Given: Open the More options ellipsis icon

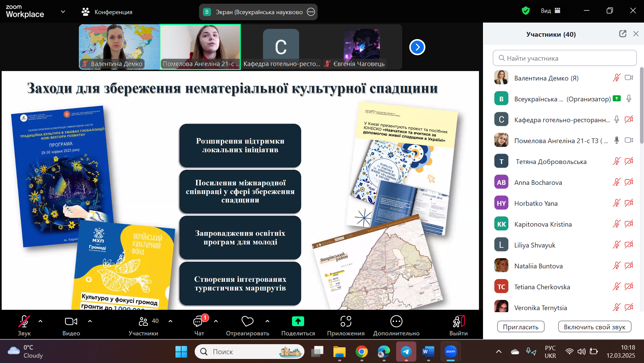Looking at the screenshot, I should pyautogui.click(x=396, y=322).
